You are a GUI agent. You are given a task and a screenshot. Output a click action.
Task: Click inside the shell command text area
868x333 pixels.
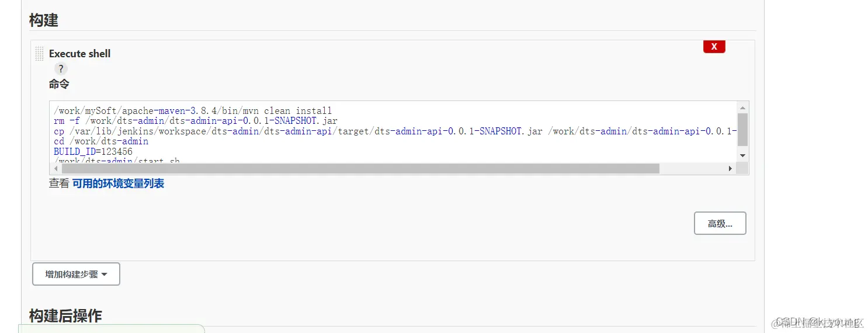point(393,132)
